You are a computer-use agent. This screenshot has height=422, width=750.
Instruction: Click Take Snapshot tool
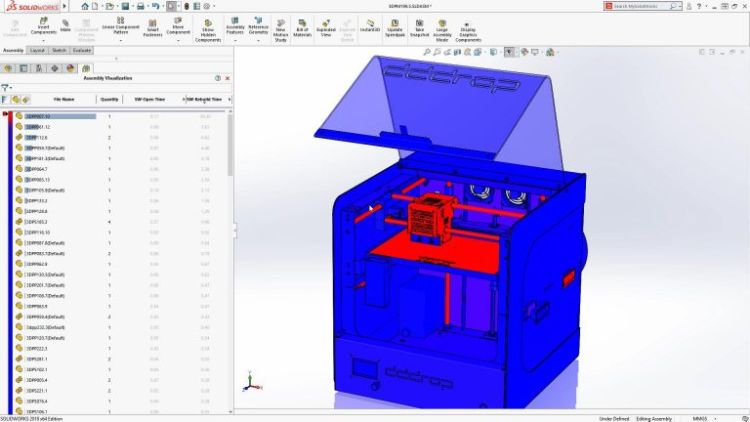419,29
